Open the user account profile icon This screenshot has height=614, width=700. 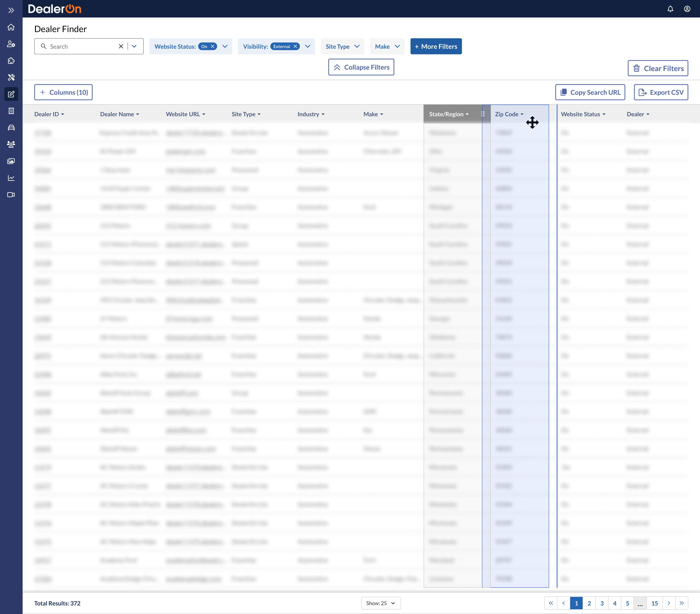point(687,9)
